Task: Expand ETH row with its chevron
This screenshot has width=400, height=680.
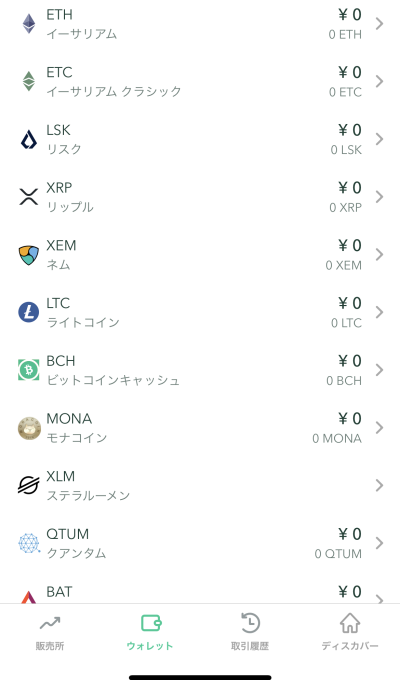Action: [x=379, y=23]
